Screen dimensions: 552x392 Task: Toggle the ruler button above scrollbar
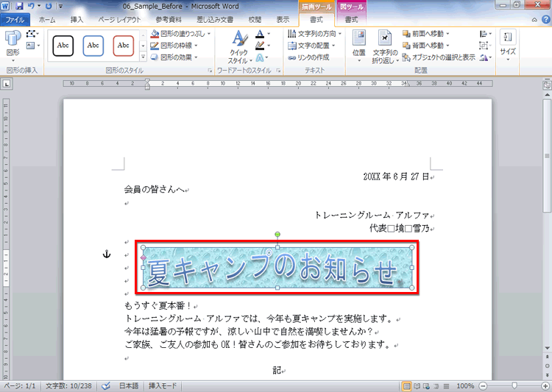point(547,85)
